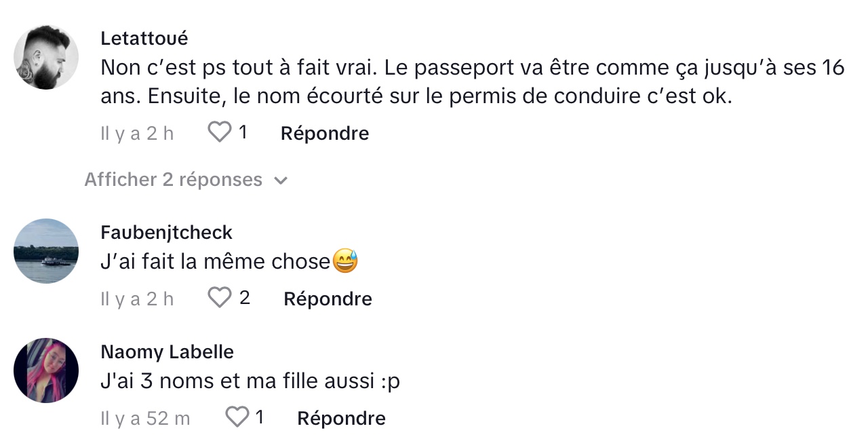This screenshot has width=868, height=437.
Task: Like Letattoué's comment with the heart icon
Action: point(219,132)
